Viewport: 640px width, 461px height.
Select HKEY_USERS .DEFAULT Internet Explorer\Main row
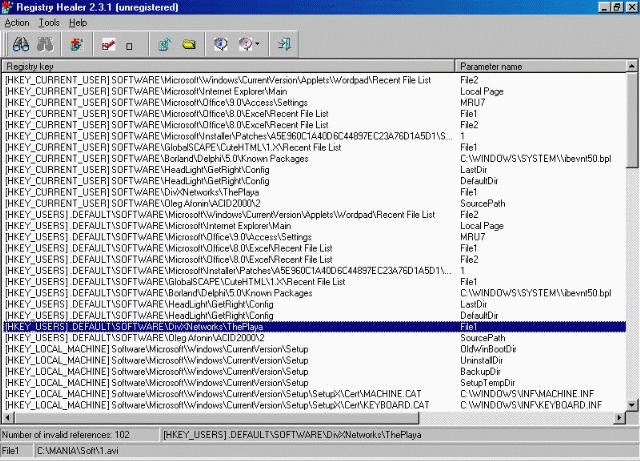coord(314,226)
